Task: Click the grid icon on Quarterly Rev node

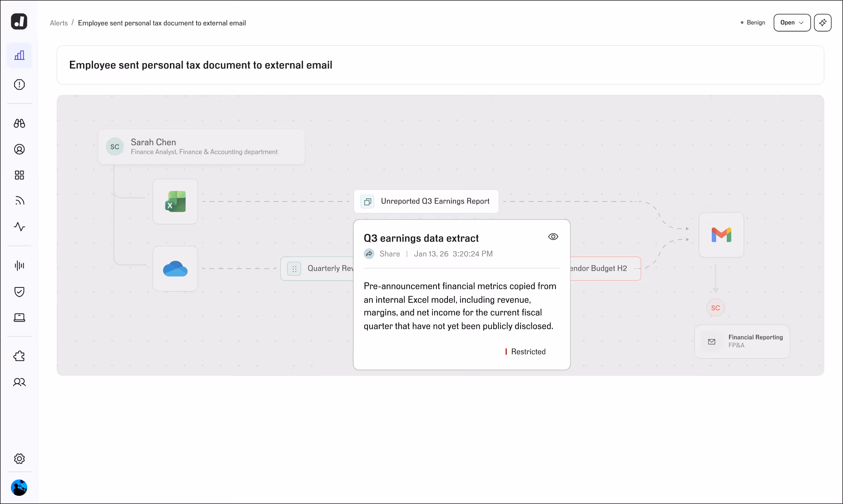Action: [294, 269]
